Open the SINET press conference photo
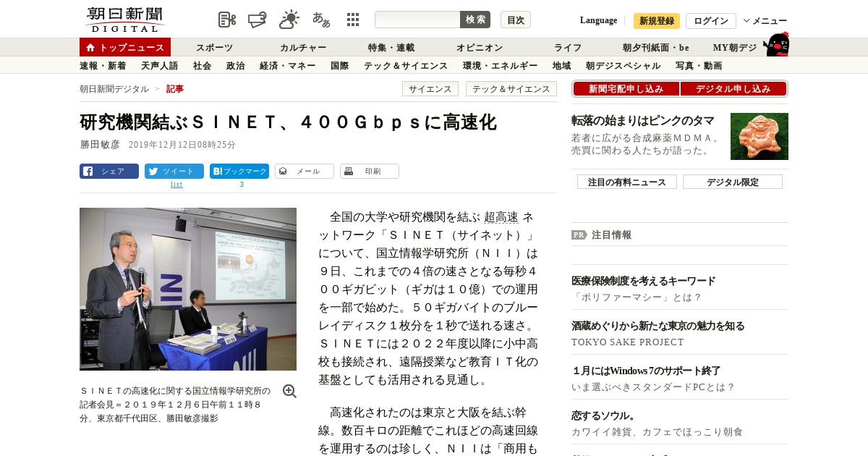This screenshot has width=868, height=456. [x=188, y=289]
